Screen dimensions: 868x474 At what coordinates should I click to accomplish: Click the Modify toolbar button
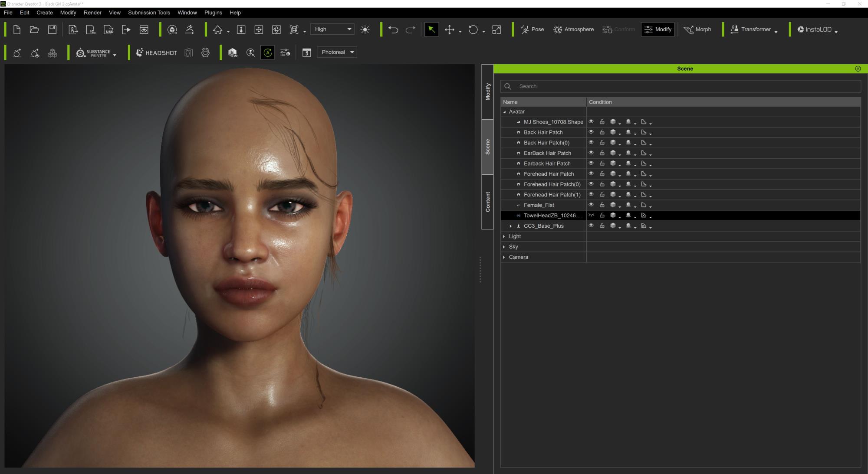pyautogui.click(x=658, y=29)
